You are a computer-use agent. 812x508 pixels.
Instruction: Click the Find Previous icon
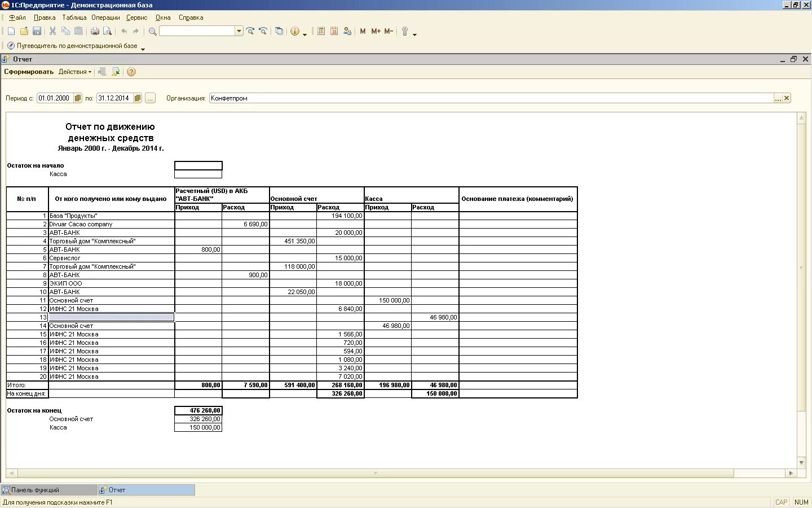(x=263, y=32)
